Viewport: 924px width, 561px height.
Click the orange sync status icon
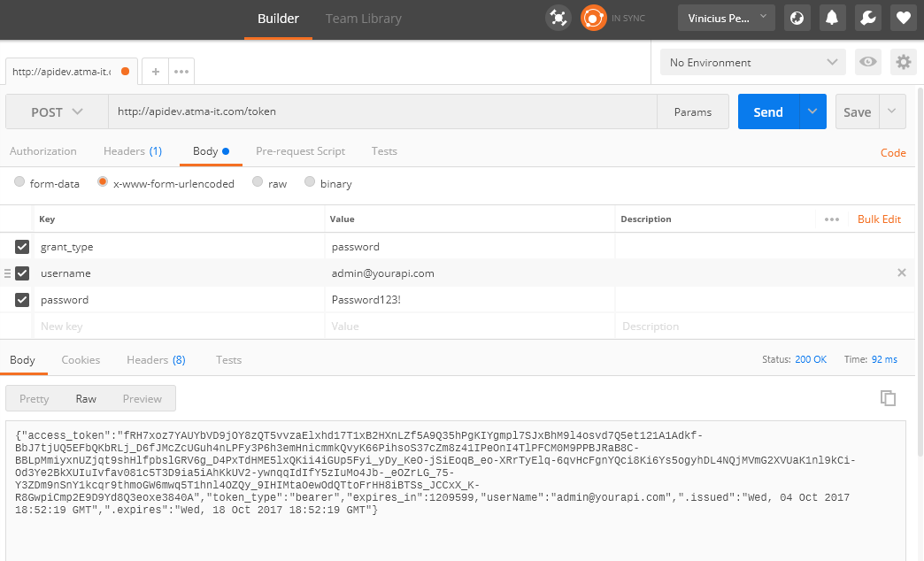point(593,19)
